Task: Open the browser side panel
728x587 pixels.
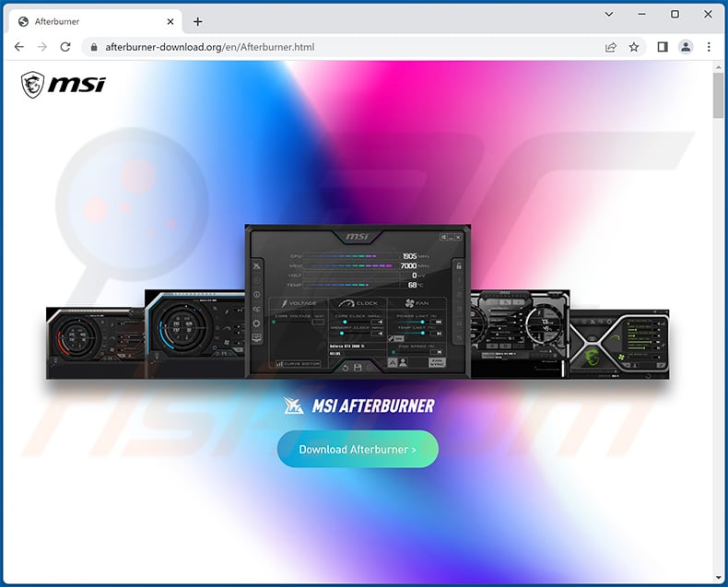Action: point(663,47)
